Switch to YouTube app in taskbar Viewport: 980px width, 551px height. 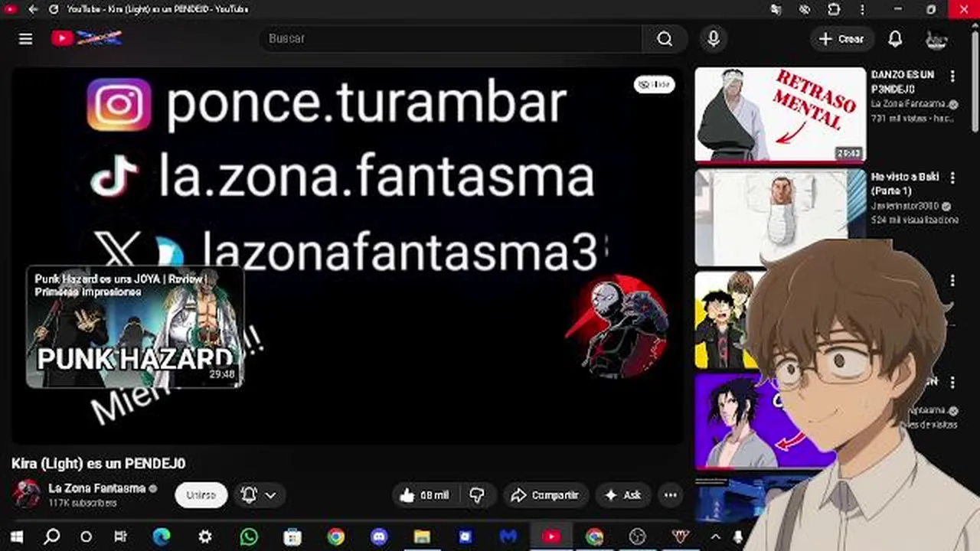pyautogui.click(x=551, y=536)
